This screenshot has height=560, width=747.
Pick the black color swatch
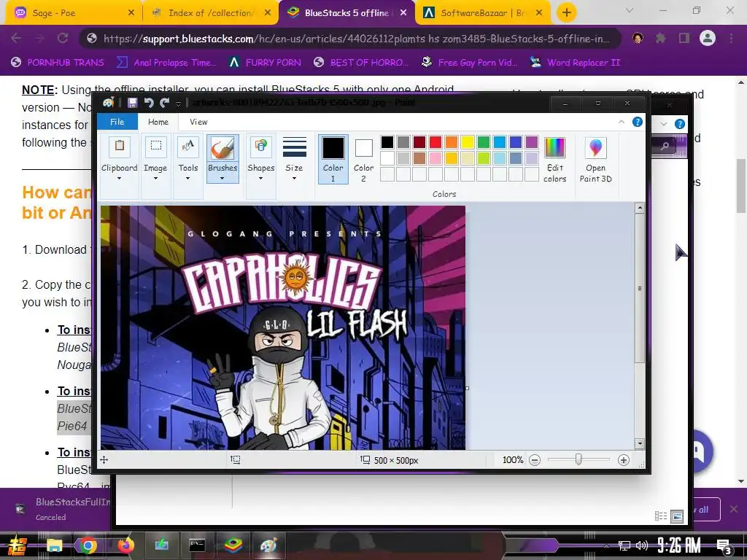point(387,142)
